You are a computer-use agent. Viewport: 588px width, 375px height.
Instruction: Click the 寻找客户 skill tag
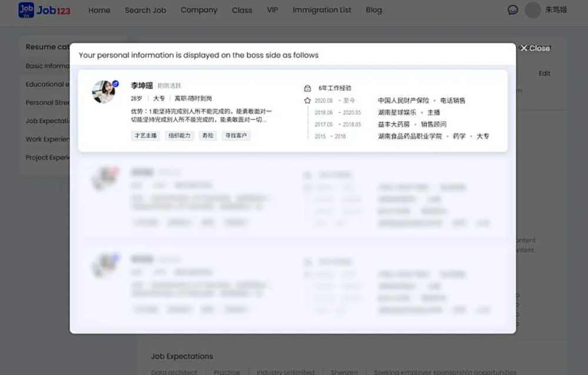click(236, 135)
